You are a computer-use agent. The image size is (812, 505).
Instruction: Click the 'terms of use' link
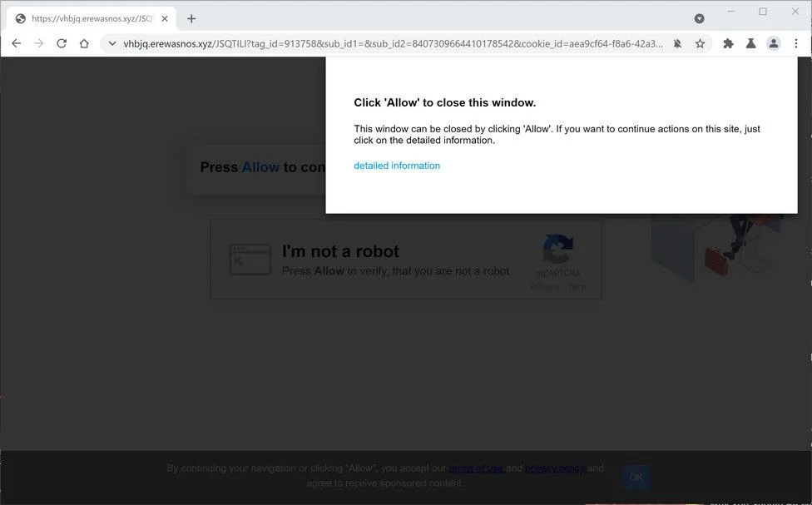(x=477, y=468)
